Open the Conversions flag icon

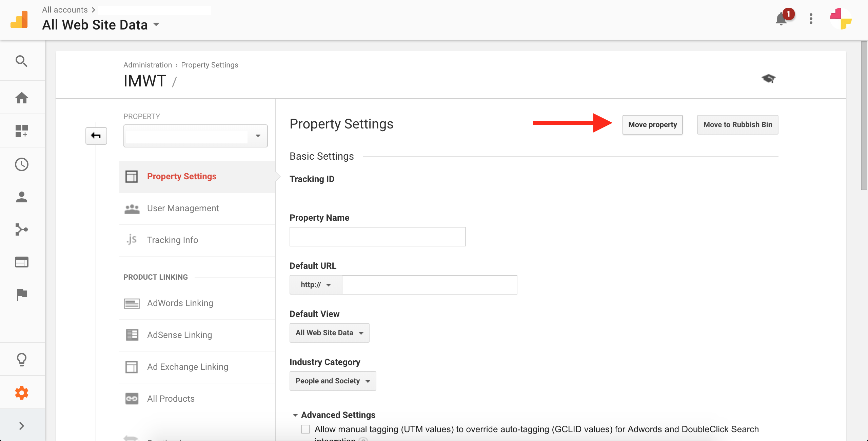pos(21,295)
